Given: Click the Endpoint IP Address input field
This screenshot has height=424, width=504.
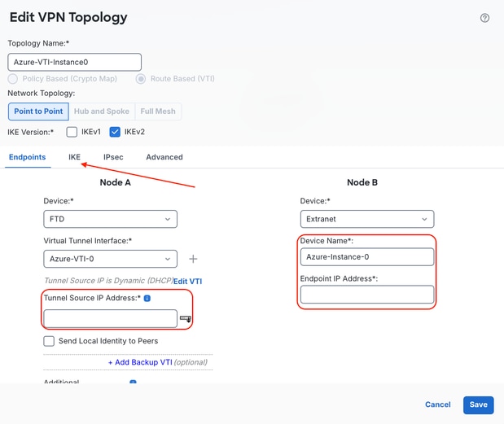Looking at the screenshot, I should coord(367,295).
